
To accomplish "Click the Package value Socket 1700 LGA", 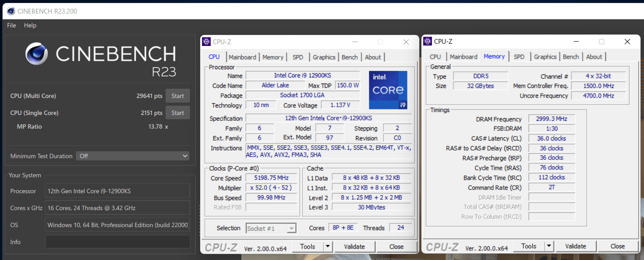I will point(303,95).
